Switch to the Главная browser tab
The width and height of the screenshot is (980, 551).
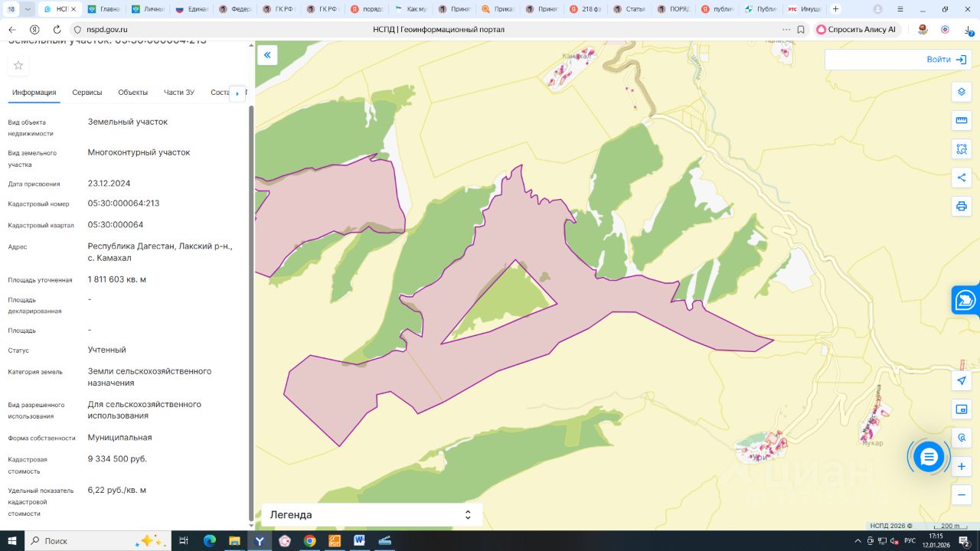pos(103,9)
